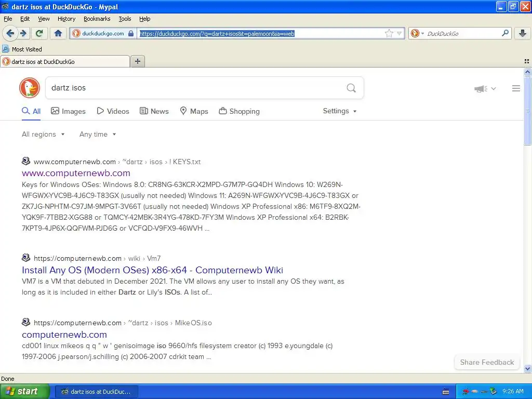Expand the All regions filter
This screenshot has width=532, height=399.
pos(43,135)
